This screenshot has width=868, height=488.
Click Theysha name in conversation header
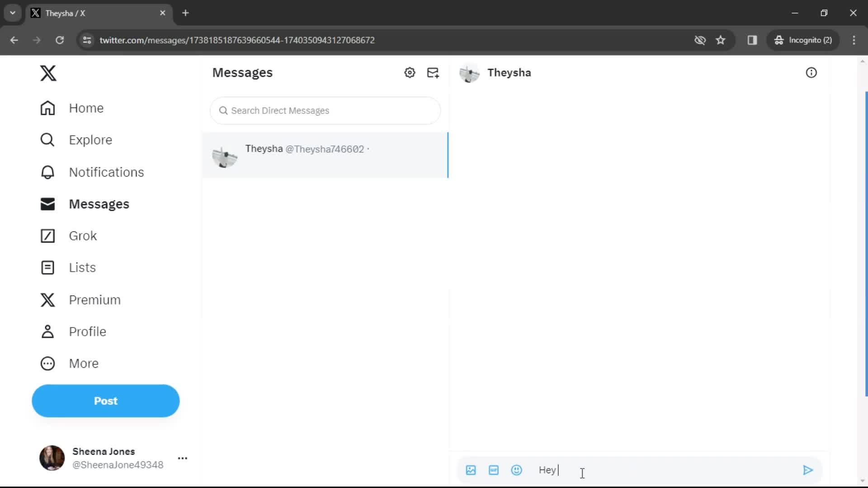point(509,73)
